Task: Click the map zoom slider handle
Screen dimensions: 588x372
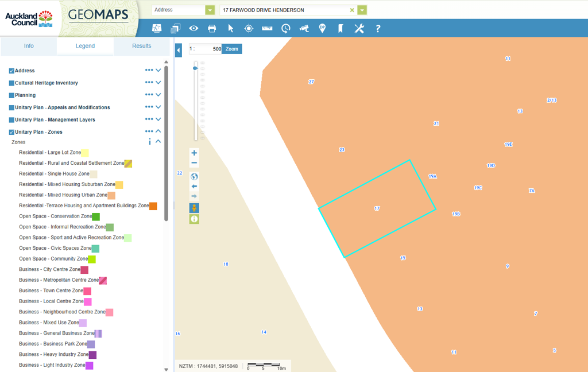Action: [195, 68]
